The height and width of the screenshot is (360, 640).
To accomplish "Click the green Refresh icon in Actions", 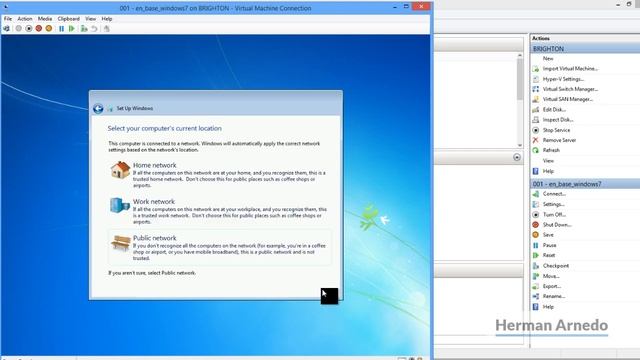I will click(x=536, y=150).
